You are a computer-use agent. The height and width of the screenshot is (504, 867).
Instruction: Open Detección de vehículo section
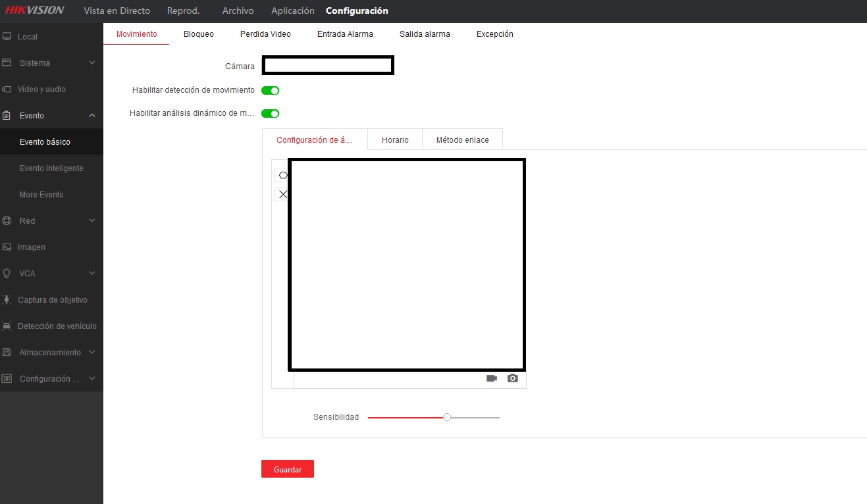coord(57,326)
